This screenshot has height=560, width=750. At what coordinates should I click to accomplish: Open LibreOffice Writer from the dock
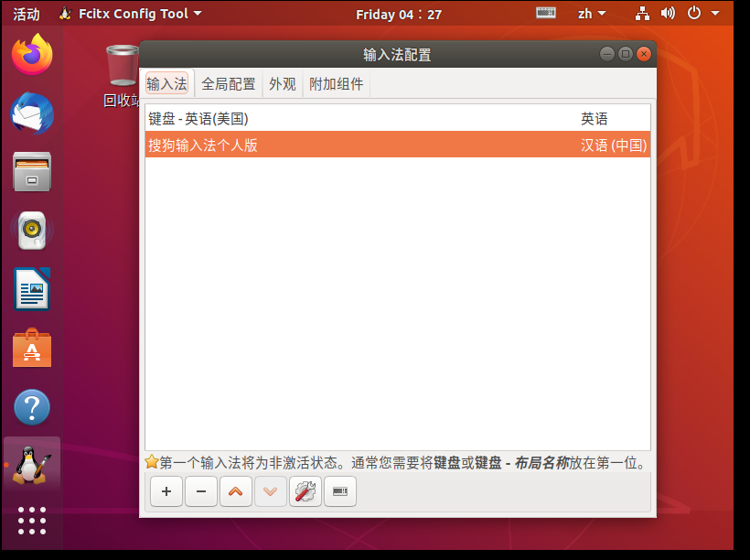tap(32, 289)
